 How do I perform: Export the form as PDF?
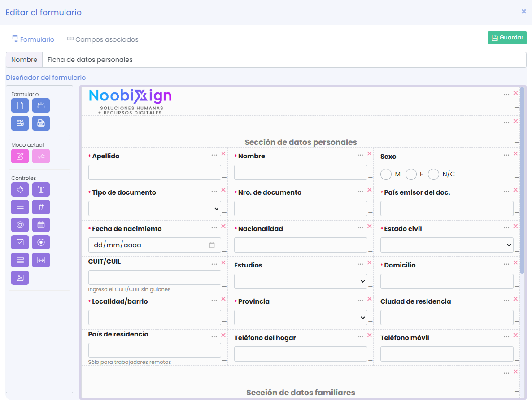click(41, 123)
